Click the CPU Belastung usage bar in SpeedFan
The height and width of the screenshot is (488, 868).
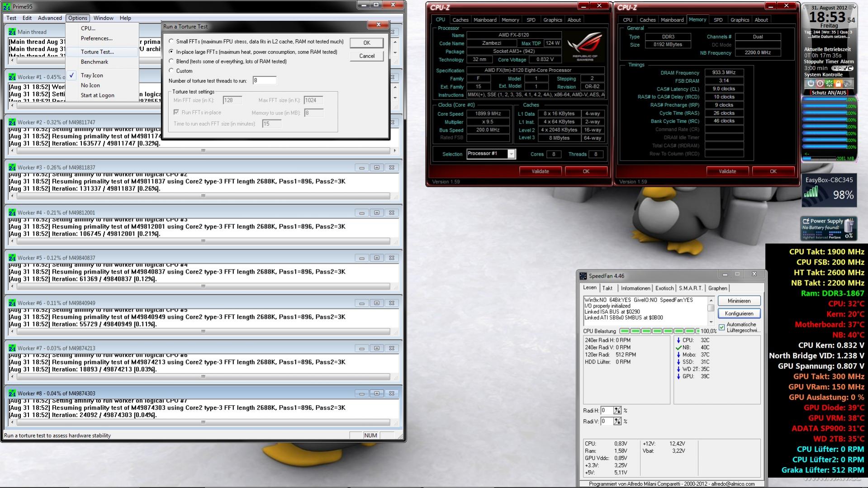(659, 331)
